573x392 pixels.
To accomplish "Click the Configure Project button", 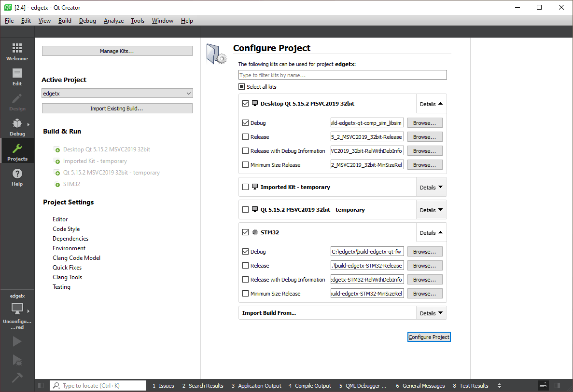I will coord(429,337).
